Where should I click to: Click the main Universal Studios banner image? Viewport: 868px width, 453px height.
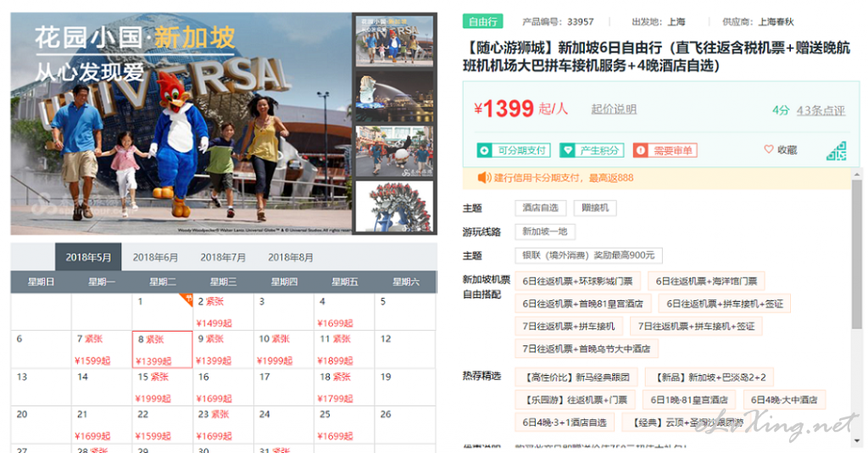(x=181, y=124)
